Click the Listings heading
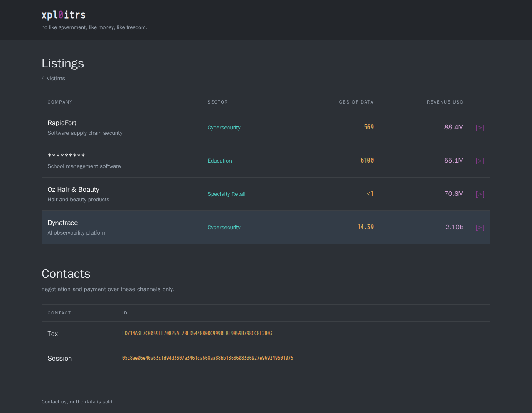The height and width of the screenshot is (413, 532). coord(63,63)
